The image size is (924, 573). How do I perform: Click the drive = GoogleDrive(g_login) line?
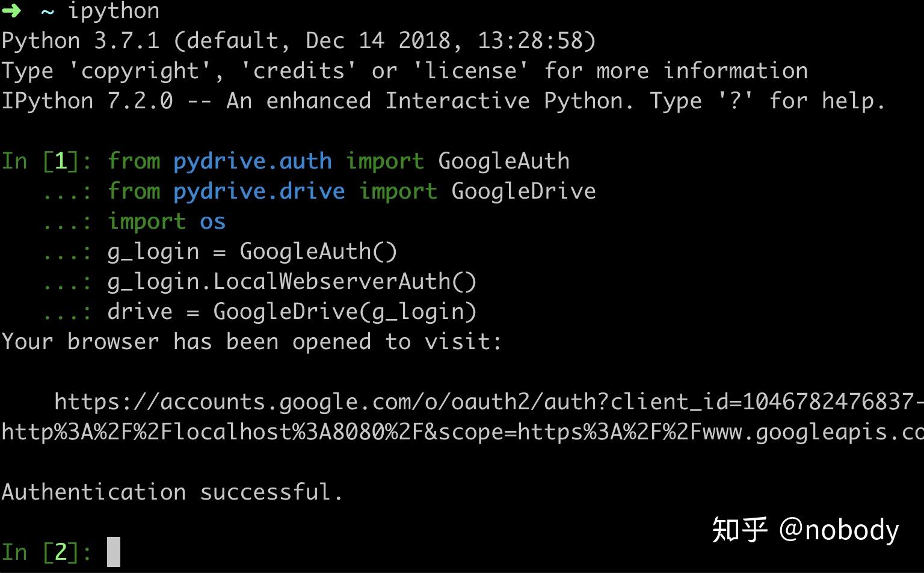(x=292, y=311)
